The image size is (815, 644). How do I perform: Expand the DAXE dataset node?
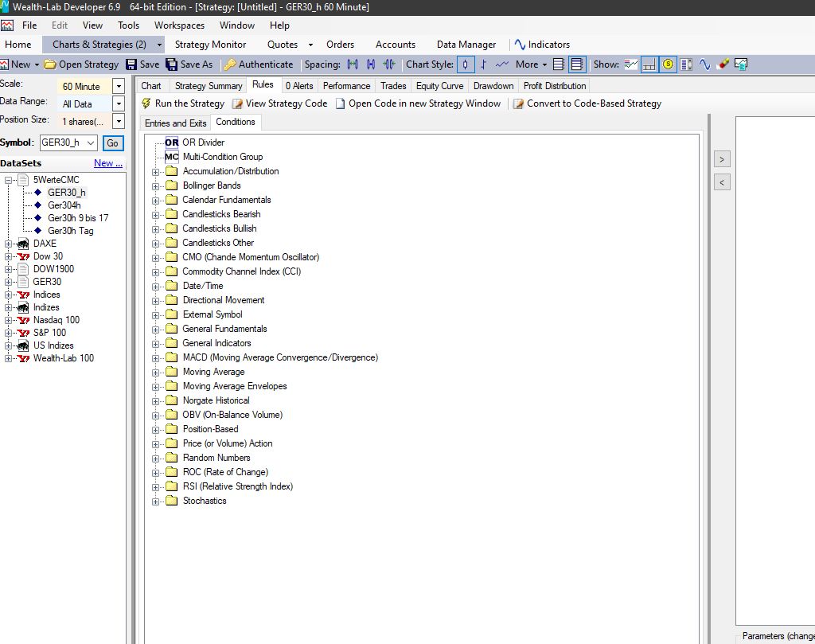pos(9,244)
